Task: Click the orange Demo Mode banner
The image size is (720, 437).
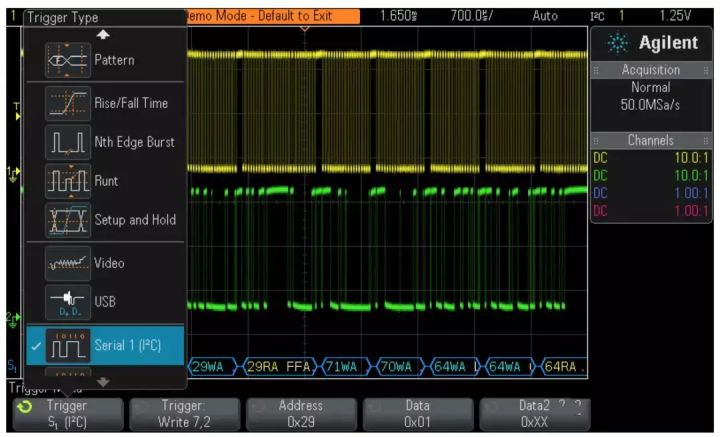Action: (x=272, y=17)
